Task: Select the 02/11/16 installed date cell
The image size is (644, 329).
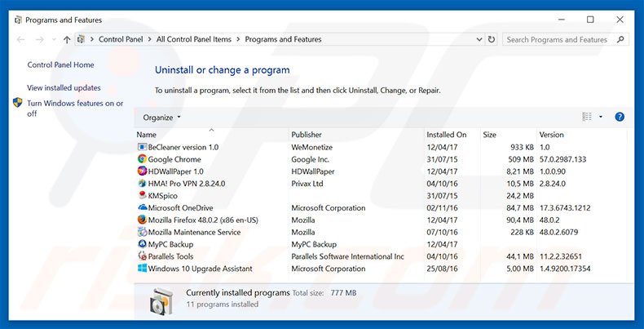Action: [442, 207]
